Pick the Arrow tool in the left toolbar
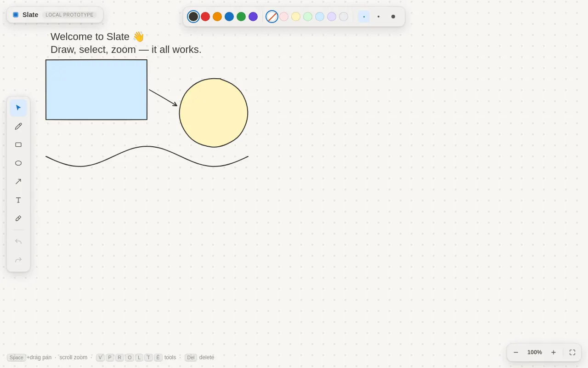 18,181
